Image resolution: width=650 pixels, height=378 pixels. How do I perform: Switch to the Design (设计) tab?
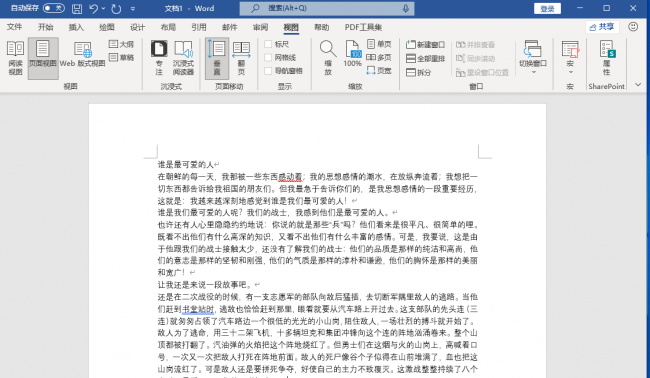click(137, 27)
